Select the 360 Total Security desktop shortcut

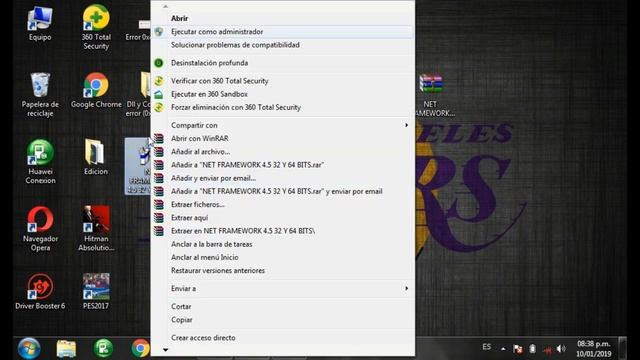tap(96, 27)
